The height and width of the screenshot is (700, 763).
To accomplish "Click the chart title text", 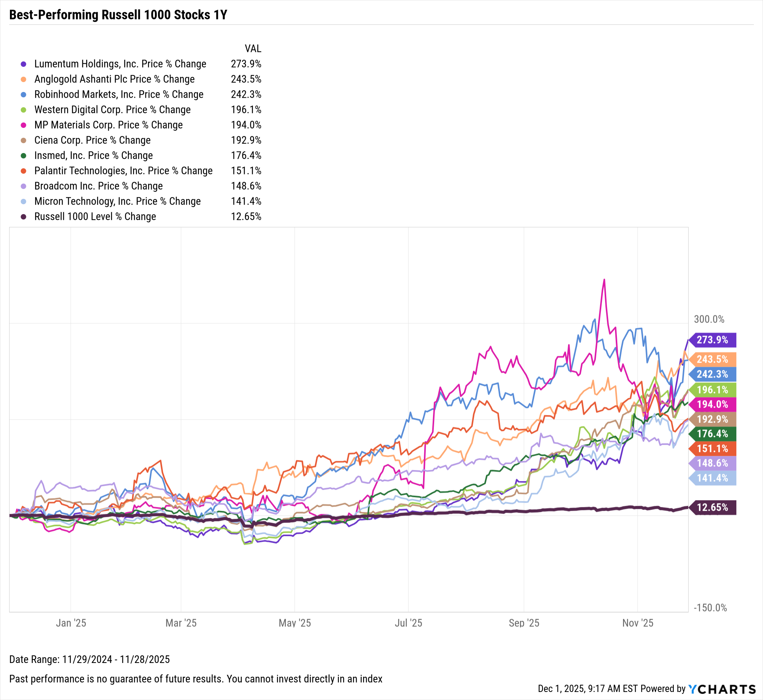I will click(x=118, y=15).
